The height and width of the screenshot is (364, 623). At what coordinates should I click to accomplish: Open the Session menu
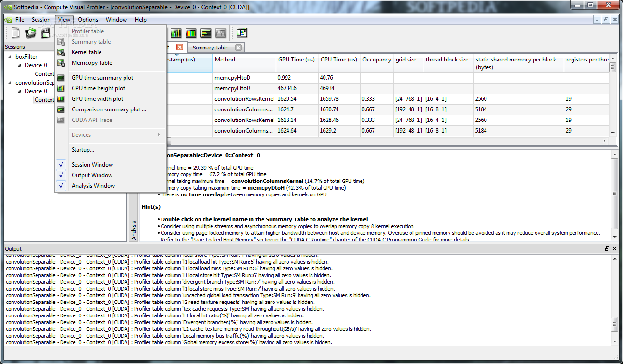41,20
